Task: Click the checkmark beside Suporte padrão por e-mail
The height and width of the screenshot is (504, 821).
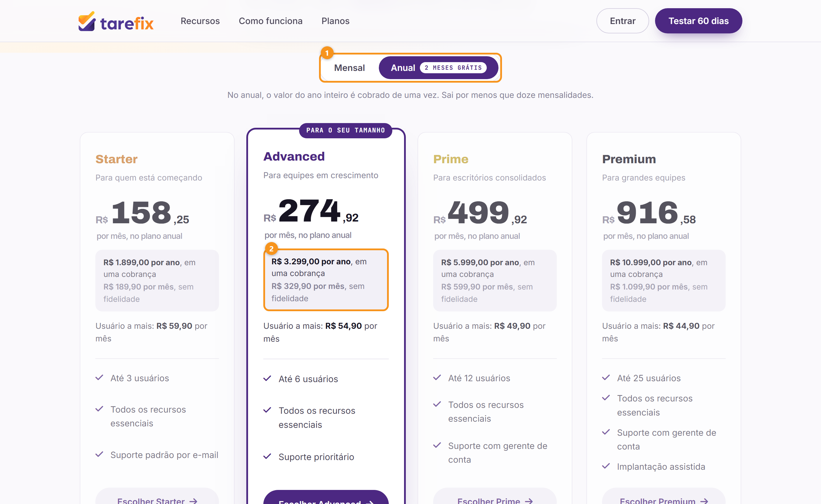Action: pyautogui.click(x=99, y=454)
